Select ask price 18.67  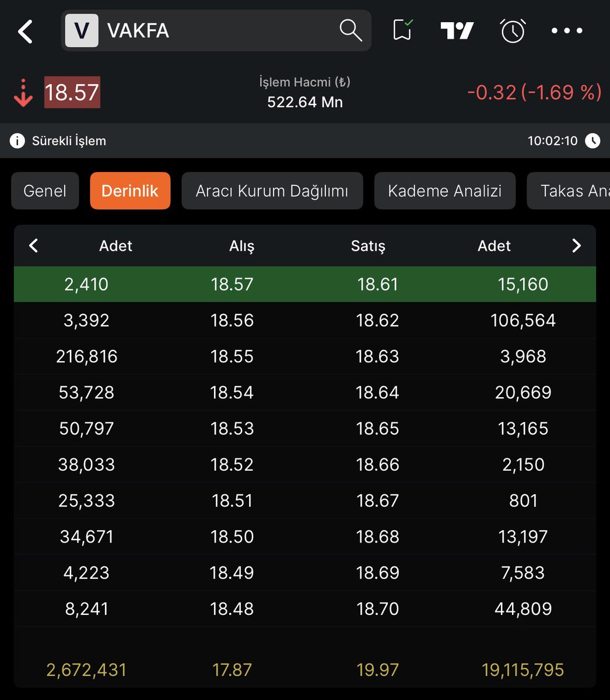377,501
